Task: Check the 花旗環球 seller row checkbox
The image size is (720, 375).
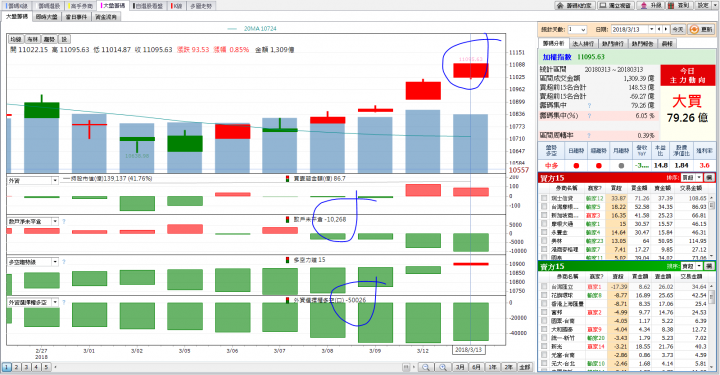Action: [x=544, y=295]
